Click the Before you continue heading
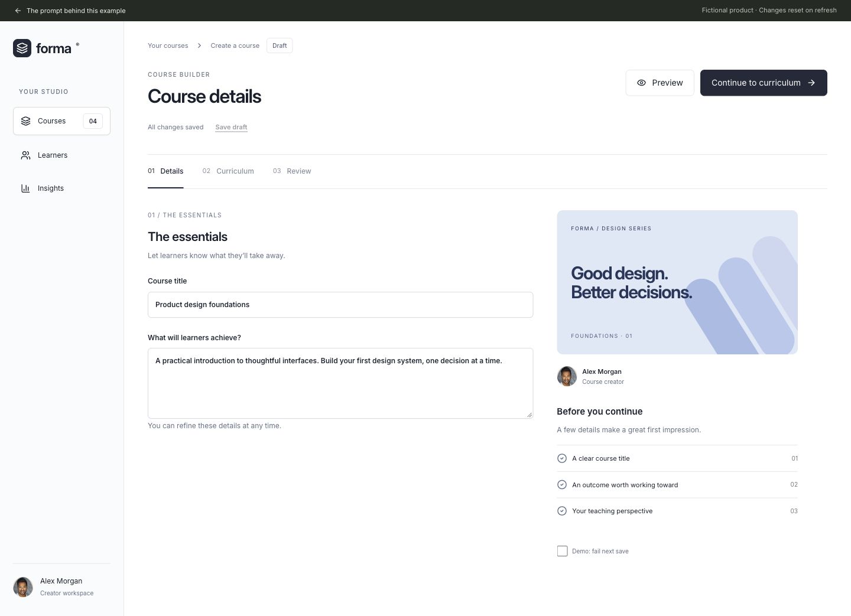 click(x=599, y=412)
